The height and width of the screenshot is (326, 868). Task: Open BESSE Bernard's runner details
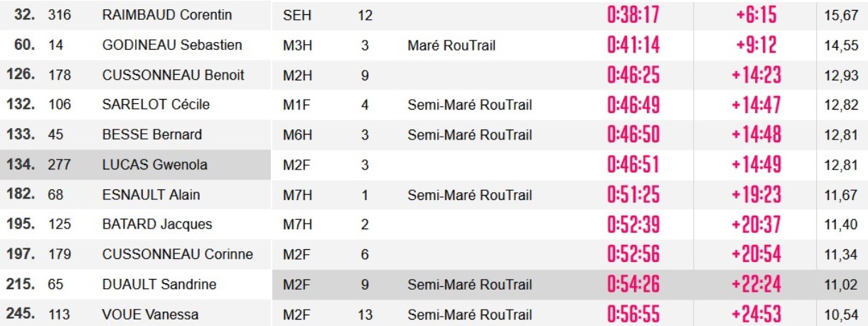click(x=152, y=135)
